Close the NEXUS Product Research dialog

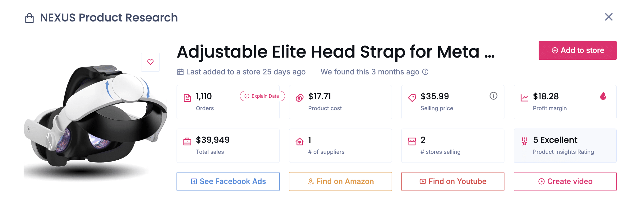(609, 17)
